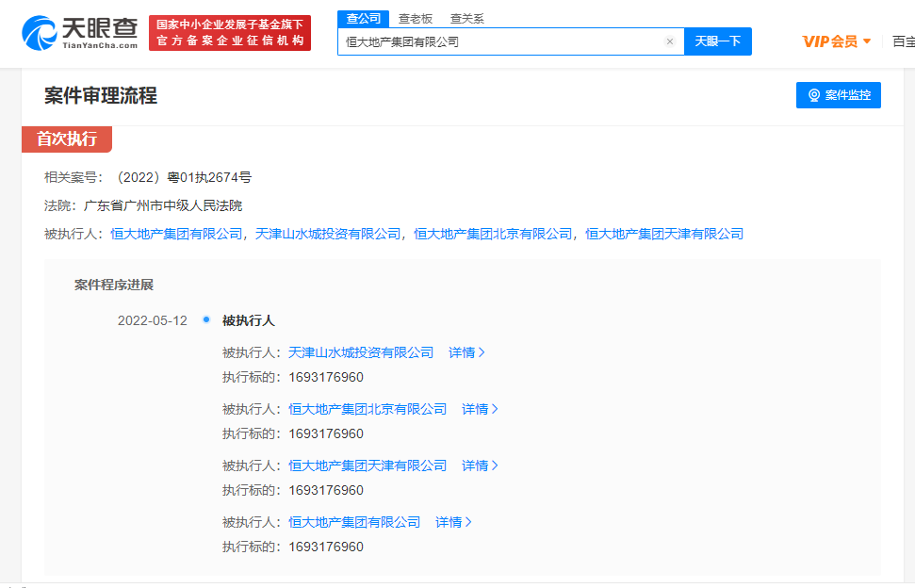Screen dimensions: 915x588
Task: Open 恒大地产集团天津有限公司 link in 案件程序进展
Action: [368, 466]
